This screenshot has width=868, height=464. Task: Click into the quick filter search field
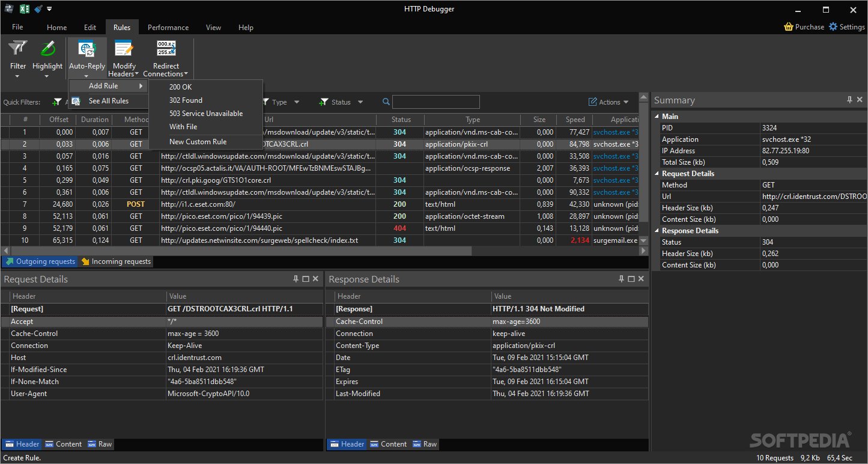pos(436,102)
